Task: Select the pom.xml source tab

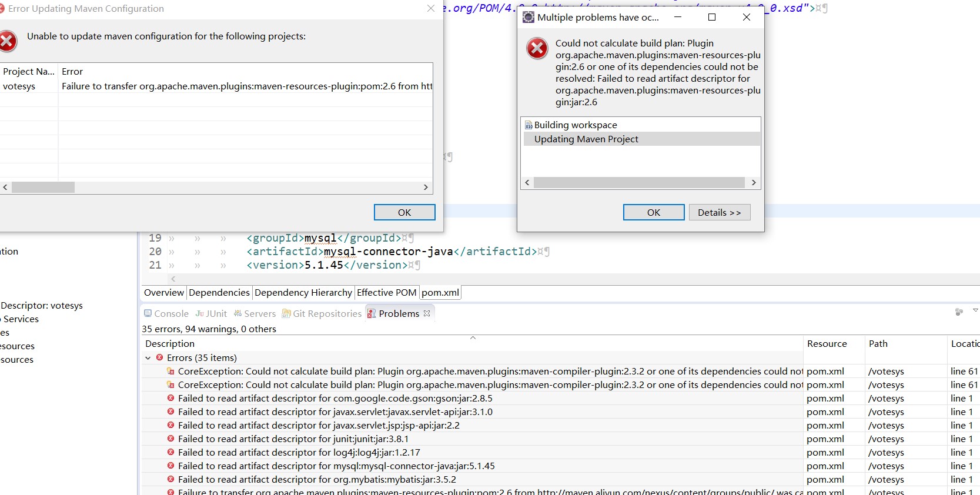Action: (x=440, y=292)
